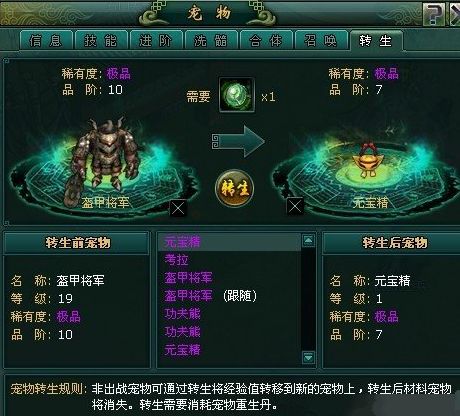Switch to the 信息 tab
Screen dimensions: 460x416
[x=46, y=41]
